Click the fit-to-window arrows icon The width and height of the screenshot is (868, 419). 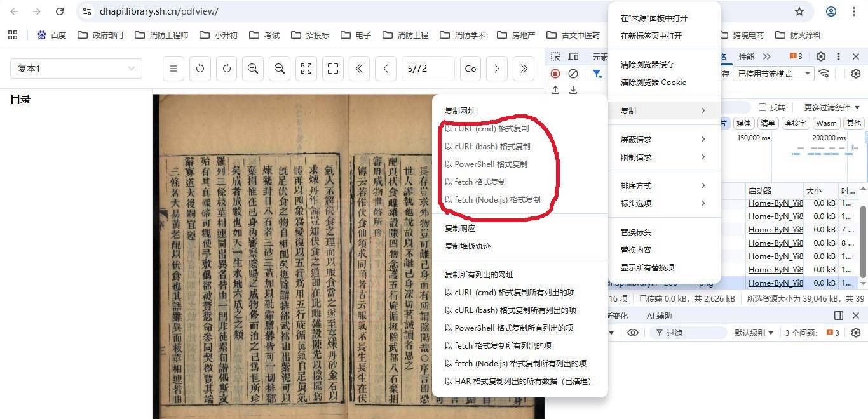[x=306, y=69]
